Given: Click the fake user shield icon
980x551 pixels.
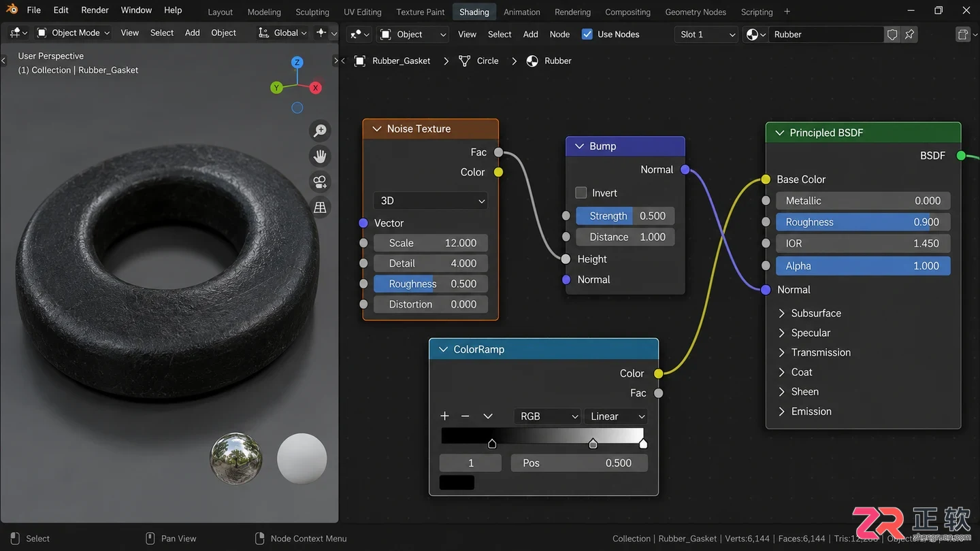Looking at the screenshot, I should point(892,34).
